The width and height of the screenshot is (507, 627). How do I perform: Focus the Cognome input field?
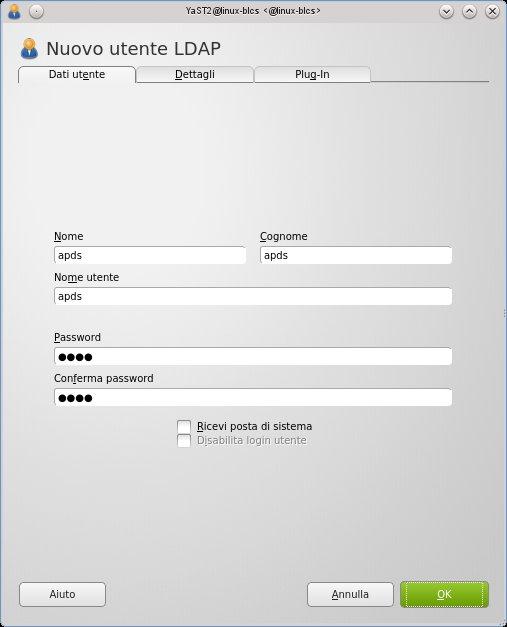[356, 255]
